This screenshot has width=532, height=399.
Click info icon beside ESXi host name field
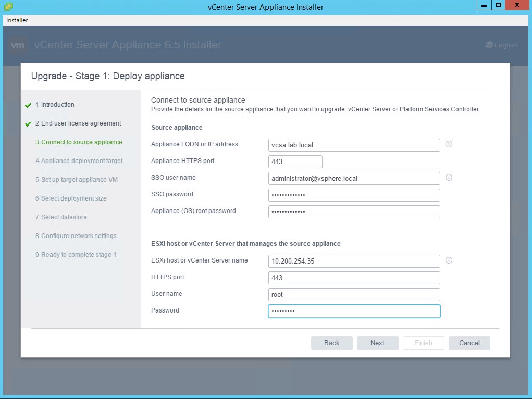449,260
